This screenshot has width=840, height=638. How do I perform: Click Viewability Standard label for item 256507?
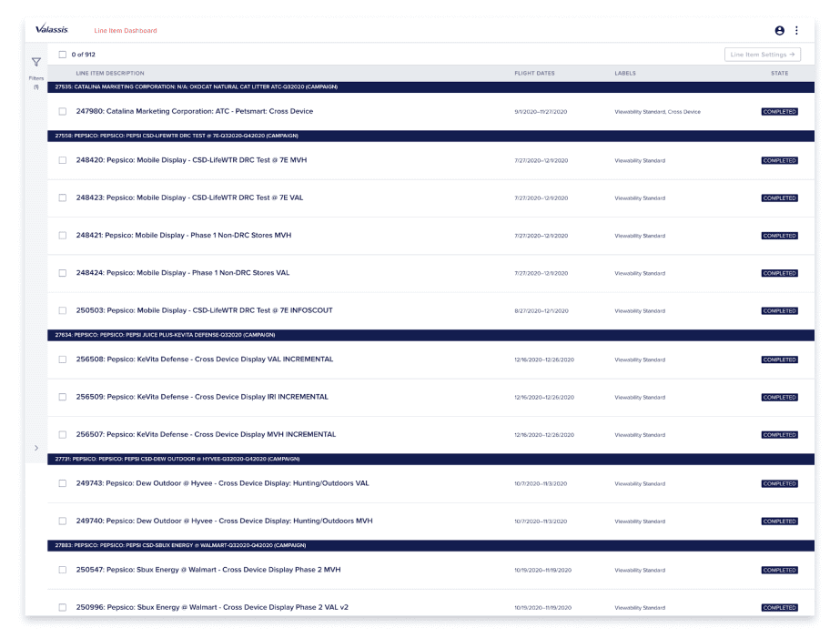[x=640, y=435]
